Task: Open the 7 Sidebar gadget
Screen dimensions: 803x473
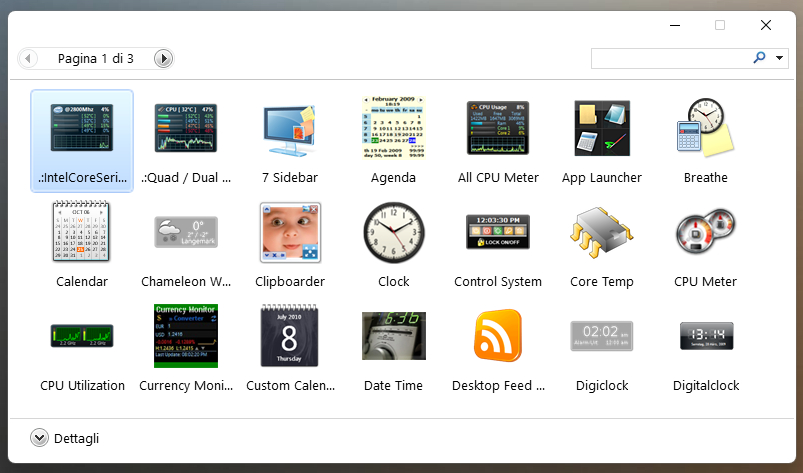Action: [290, 130]
